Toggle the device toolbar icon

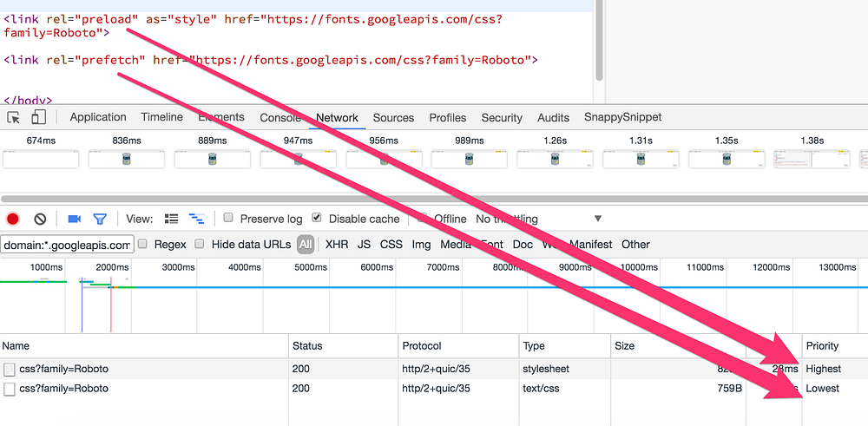[39, 117]
